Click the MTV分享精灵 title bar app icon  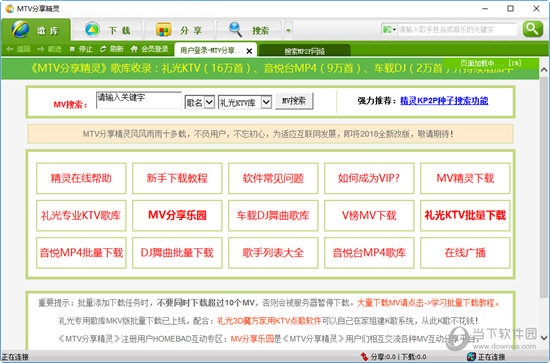[10, 8]
